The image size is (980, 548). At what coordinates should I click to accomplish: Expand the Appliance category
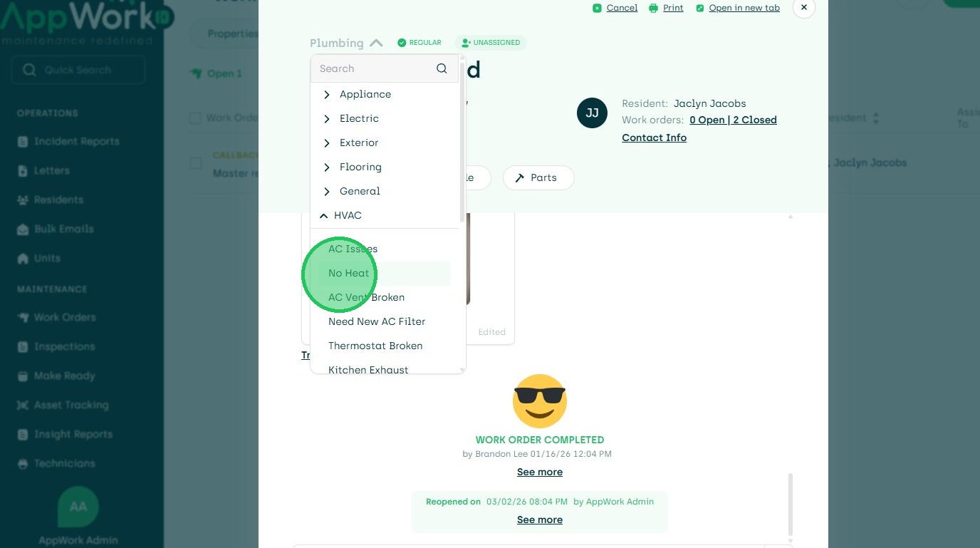(x=327, y=94)
